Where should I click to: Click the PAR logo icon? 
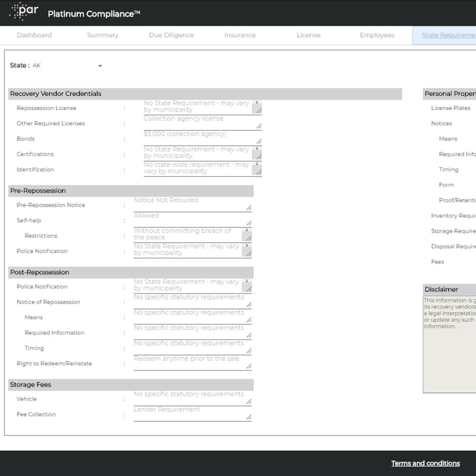(23, 12)
